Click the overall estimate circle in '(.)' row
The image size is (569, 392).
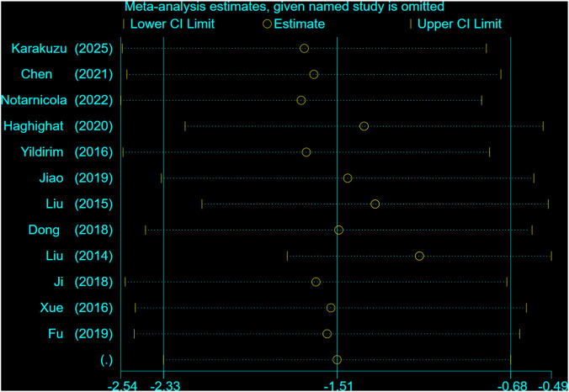tap(338, 360)
